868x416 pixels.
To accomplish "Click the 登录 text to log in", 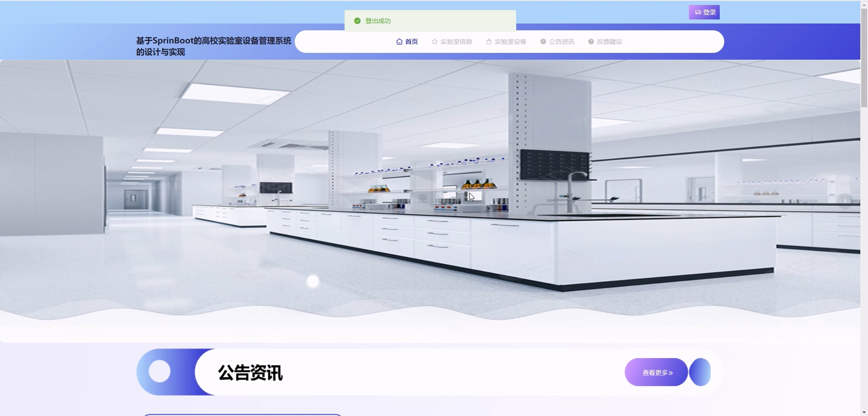I will tap(709, 12).
